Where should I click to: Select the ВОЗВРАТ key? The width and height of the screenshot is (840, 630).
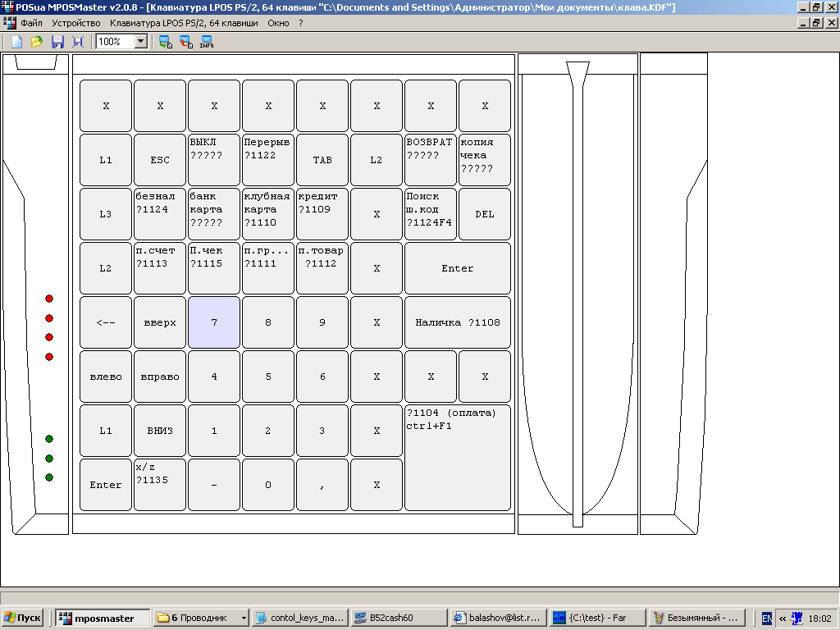point(430,160)
